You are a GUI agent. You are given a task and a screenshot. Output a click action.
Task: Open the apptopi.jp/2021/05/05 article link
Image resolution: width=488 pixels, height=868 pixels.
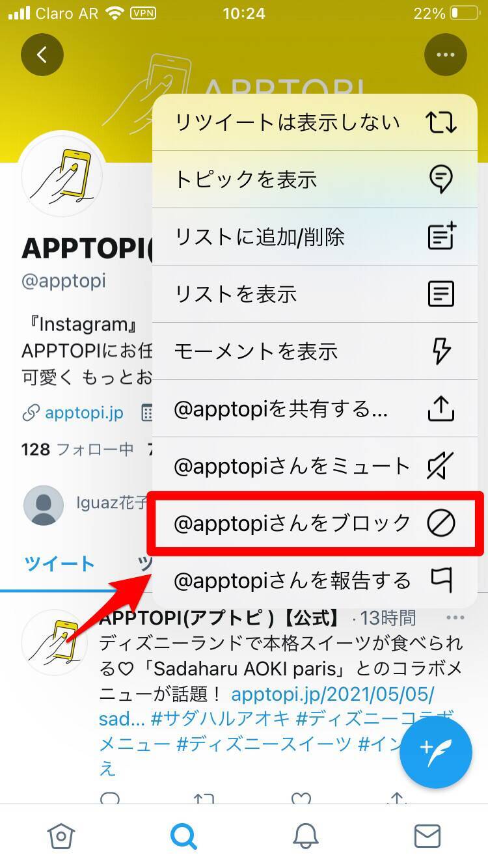coord(332,694)
